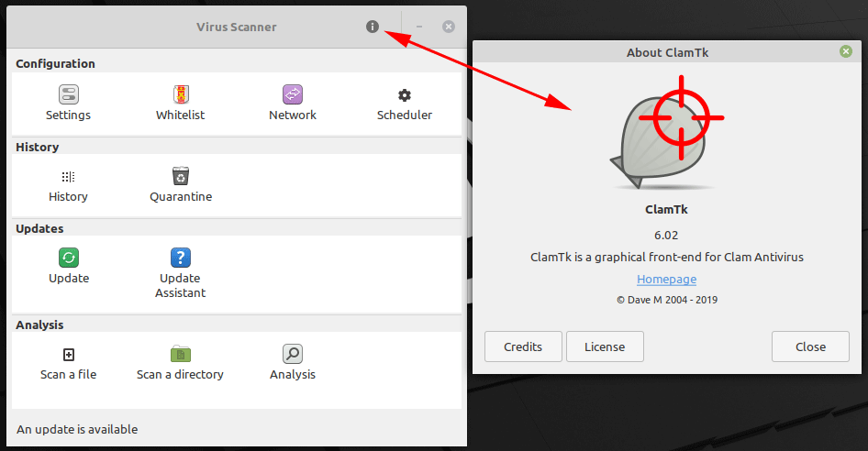Click the ClamTk clam logo image
Image resolution: width=868 pixels, height=451 pixels.
[666, 133]
